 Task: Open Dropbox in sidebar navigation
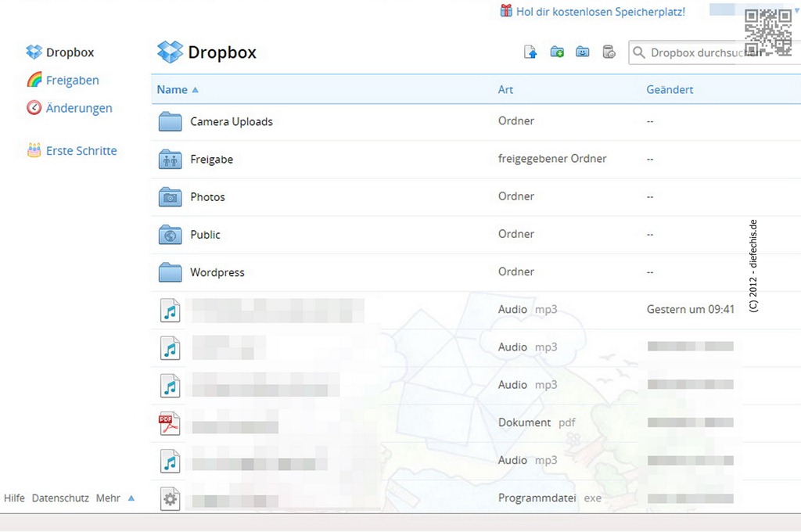[x=70, y=52]
